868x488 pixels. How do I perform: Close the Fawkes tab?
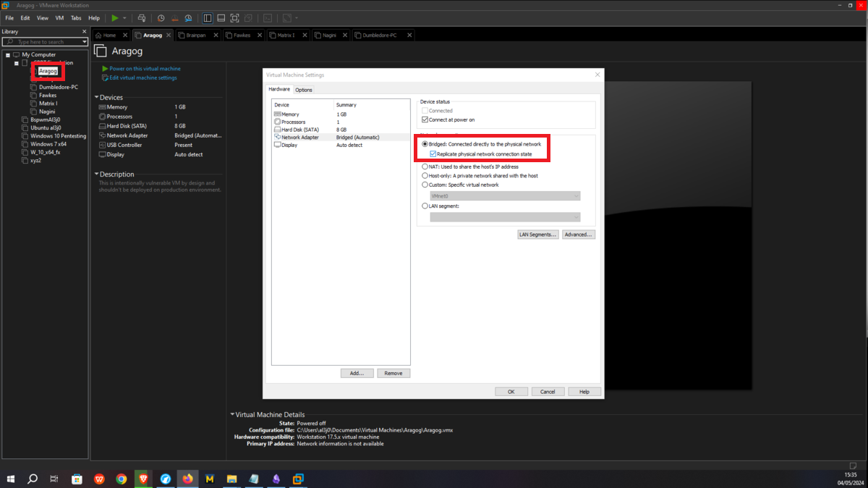(x=258, y=35)
